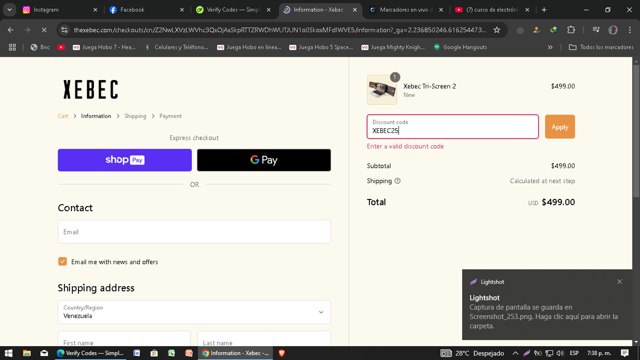Open Celulares y Teléfonos bookmark
This screenshot has height=360, width=640.
click(177, 47)
